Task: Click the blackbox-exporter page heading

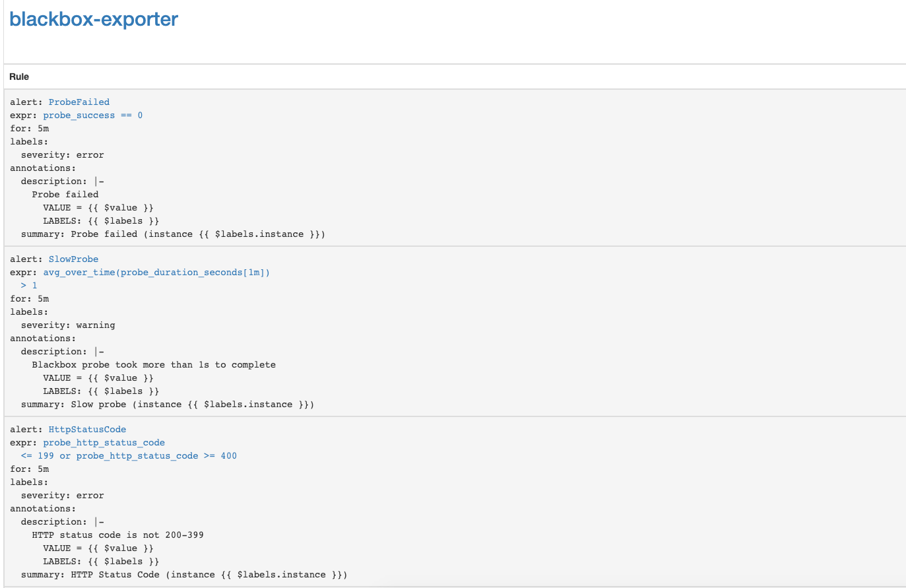Action: [92, 19]
